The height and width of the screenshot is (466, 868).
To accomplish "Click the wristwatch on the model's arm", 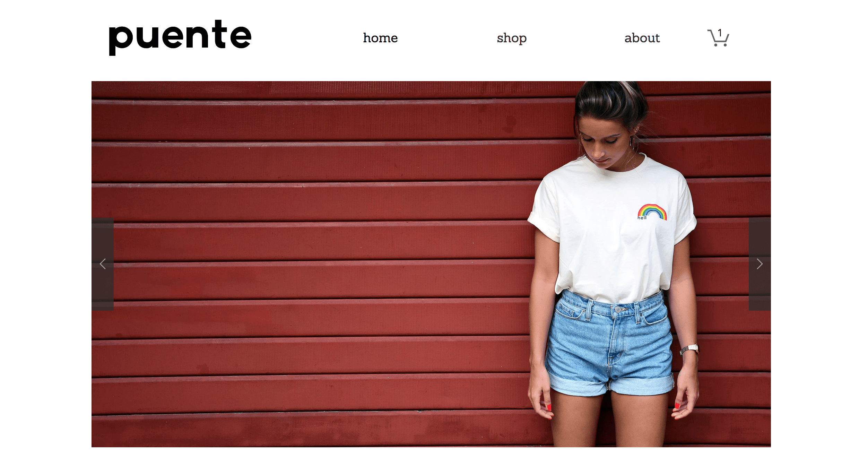I will click(689, 349).
